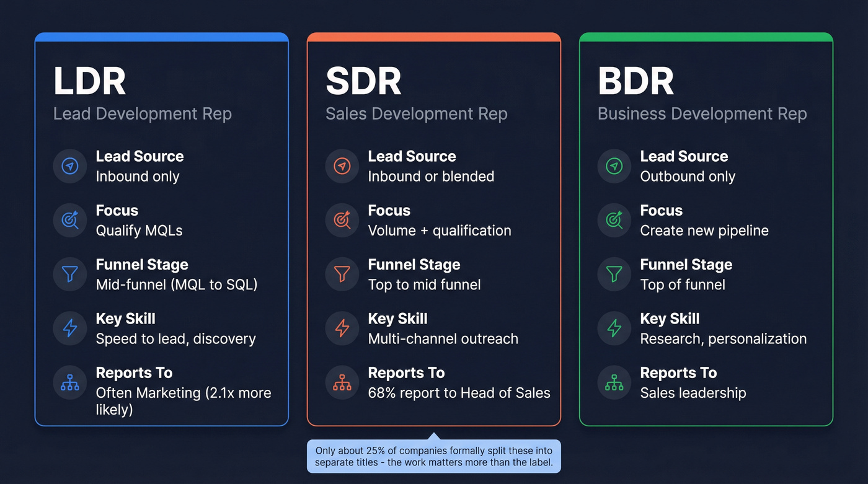Click the Key Skill lightning icon in BDR card
This screenshot has width=868, height=484.
point(614,328)
